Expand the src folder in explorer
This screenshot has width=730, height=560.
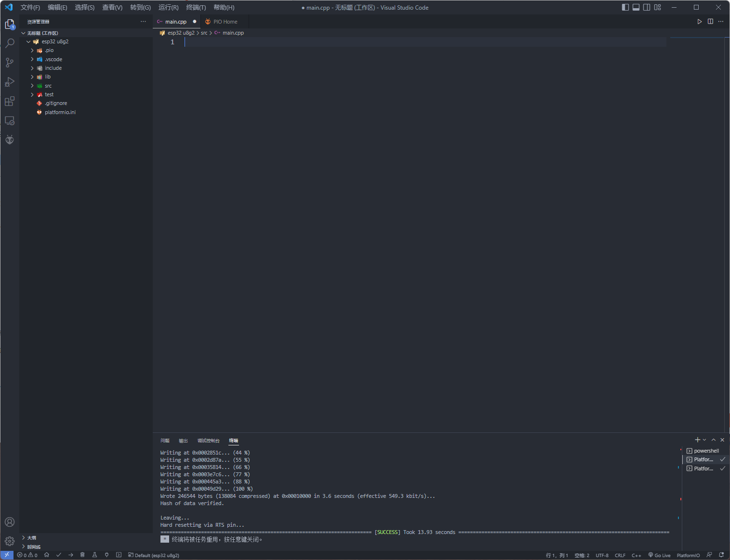48,86
